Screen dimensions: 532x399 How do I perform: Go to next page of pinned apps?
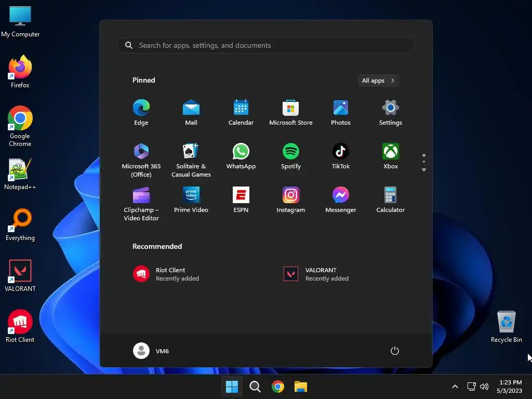tap(424, 170)
